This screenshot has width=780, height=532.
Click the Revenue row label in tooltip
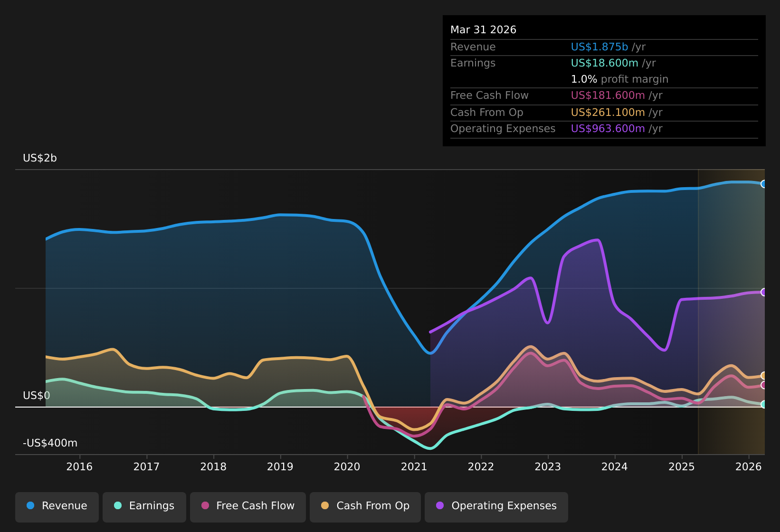(473, 47)
